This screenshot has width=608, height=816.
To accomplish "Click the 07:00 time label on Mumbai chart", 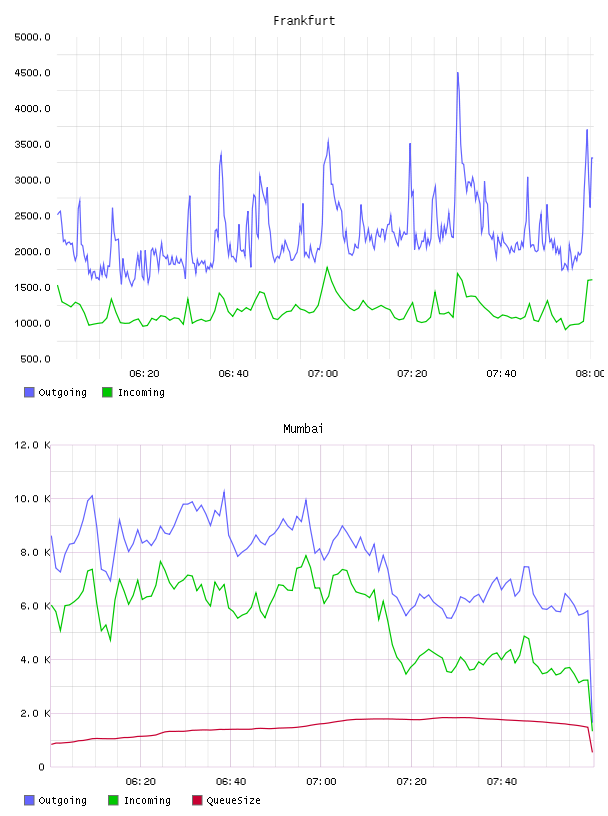I will (321, 782).
